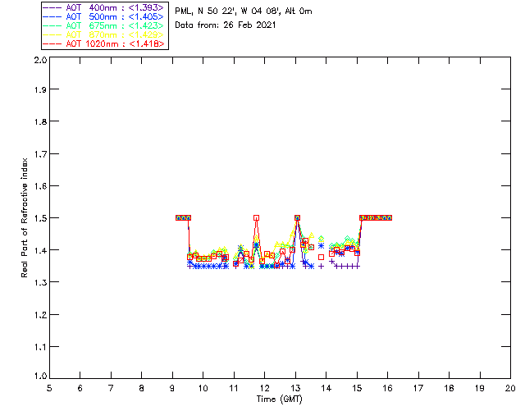
Task: Click the red square peak near 11.7 hours
Action: pyautogui.click(x=256, y=217)
